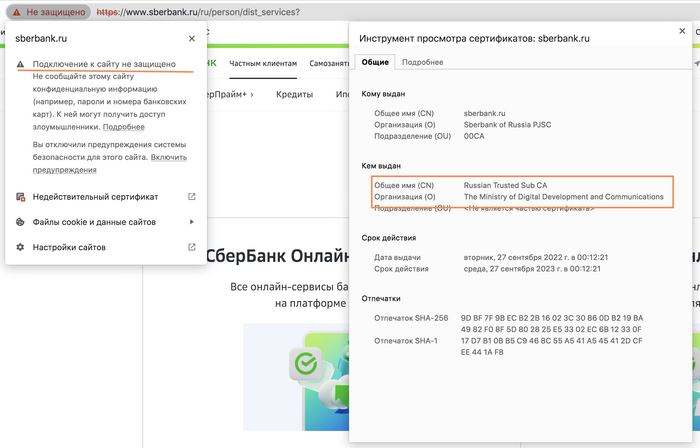Open 'Кредиты' navigation item

click(294, 94)
